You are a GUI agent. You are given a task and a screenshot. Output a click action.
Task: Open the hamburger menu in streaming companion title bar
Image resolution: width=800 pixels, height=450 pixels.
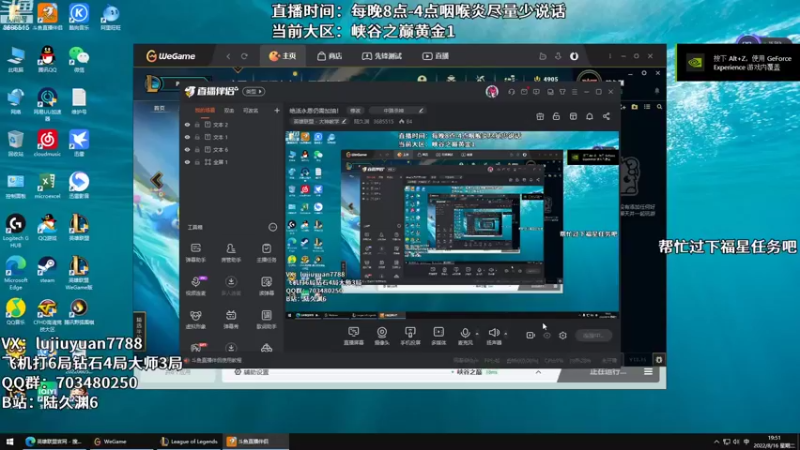tap(574, 92)
